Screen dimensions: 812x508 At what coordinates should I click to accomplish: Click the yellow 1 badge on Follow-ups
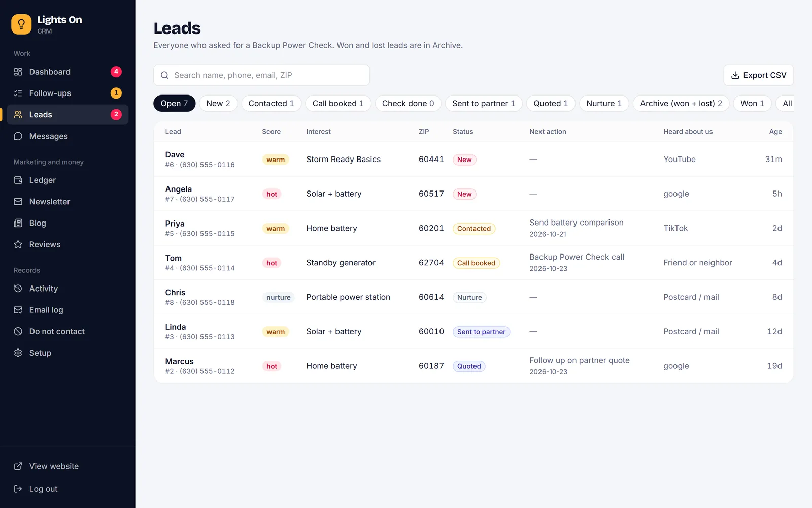[116, 93]
